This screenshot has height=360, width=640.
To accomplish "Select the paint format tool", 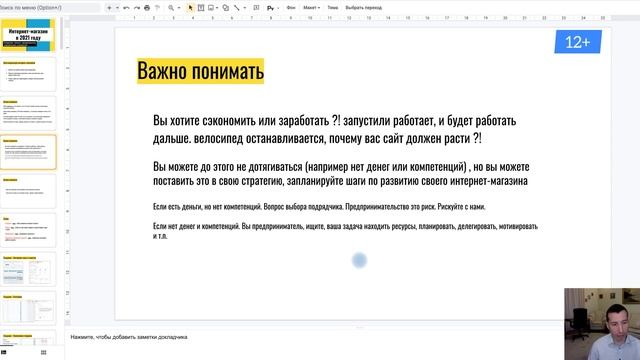I will point(157,8).
